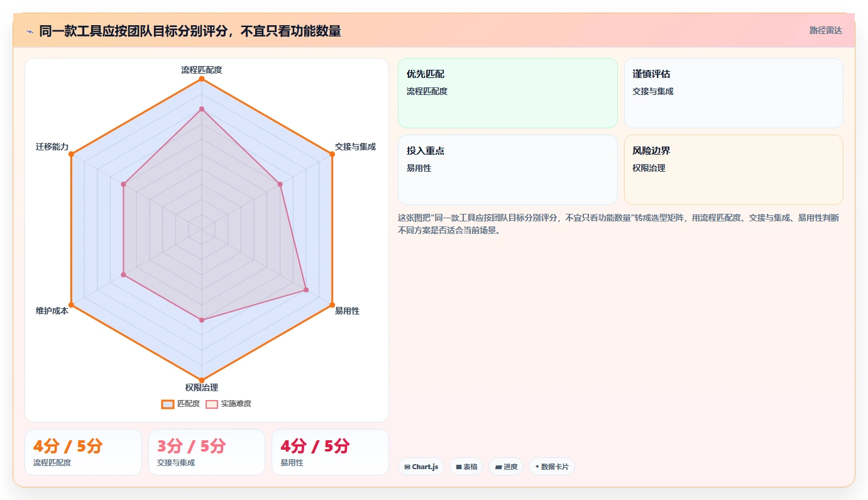Image resolution: width=868 pixels, height=500 pixels.
Task: Select orange 匹配度 point on 权限治理 axis
Action: click(x=202, y=380)
